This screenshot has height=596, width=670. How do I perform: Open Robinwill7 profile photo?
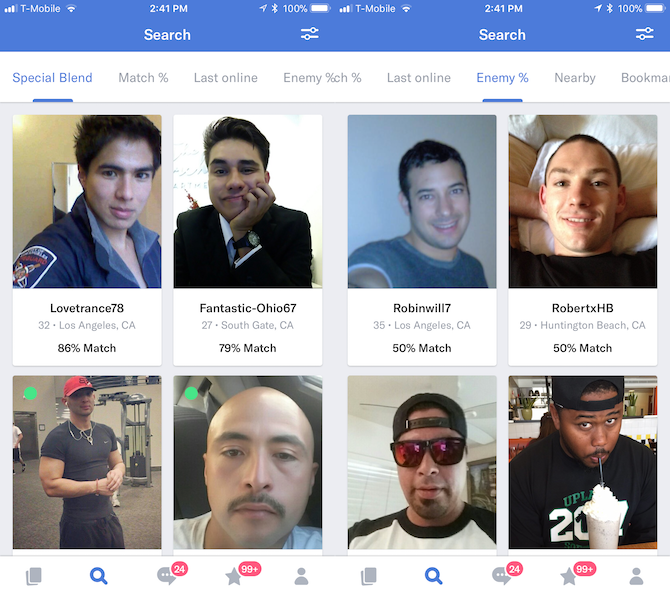click(422, 201)
